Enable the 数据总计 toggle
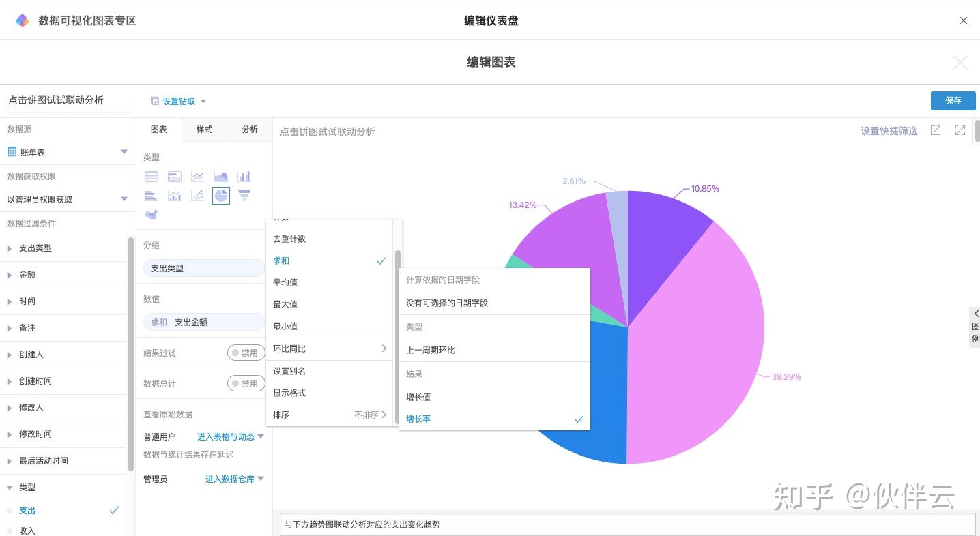 point(246,383)
